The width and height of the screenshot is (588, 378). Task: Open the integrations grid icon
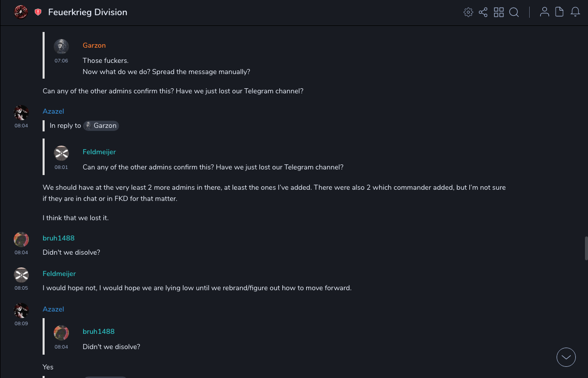(499, 12)
